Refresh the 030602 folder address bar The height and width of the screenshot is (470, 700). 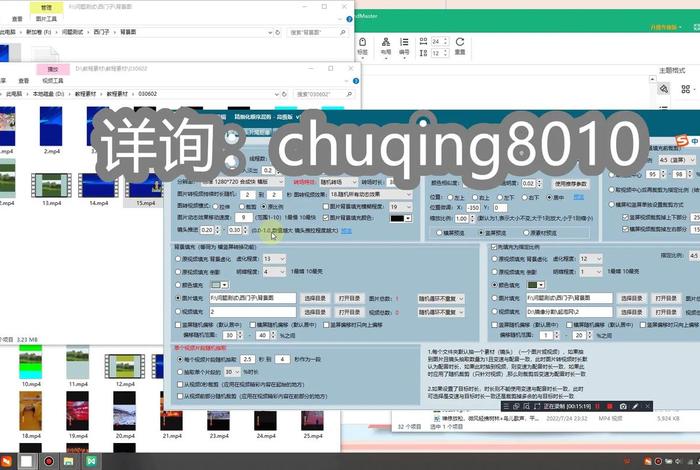[284, 94]
